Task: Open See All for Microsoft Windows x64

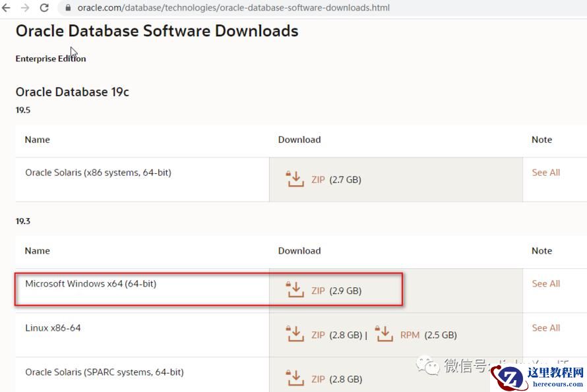Action: click(x=545, y=284)
